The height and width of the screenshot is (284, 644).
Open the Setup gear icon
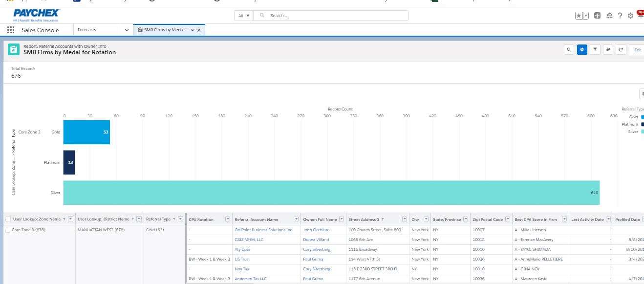[x=630, y=16]
